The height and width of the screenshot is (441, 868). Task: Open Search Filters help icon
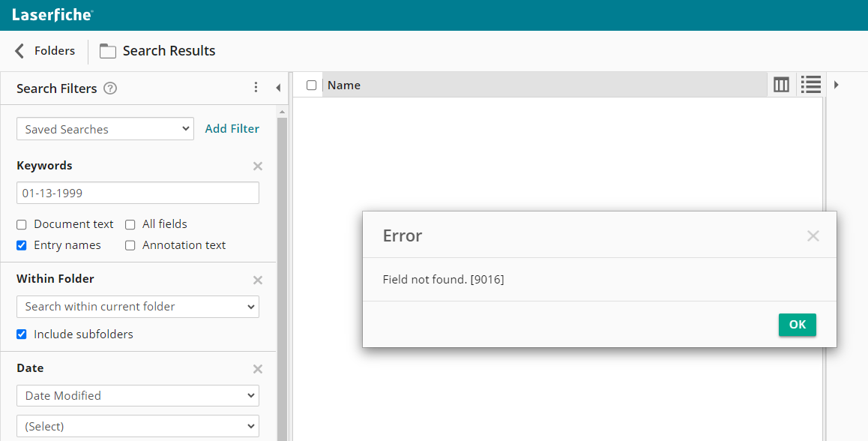(110, 88)
